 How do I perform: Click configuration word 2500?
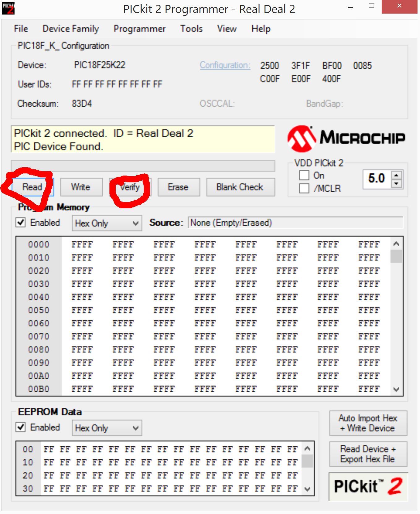(270, 66)
